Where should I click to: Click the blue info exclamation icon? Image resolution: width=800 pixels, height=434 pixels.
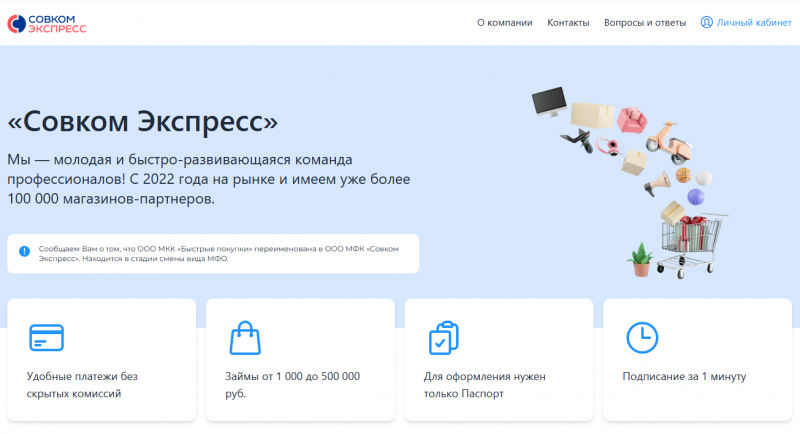tap(24, 251)
